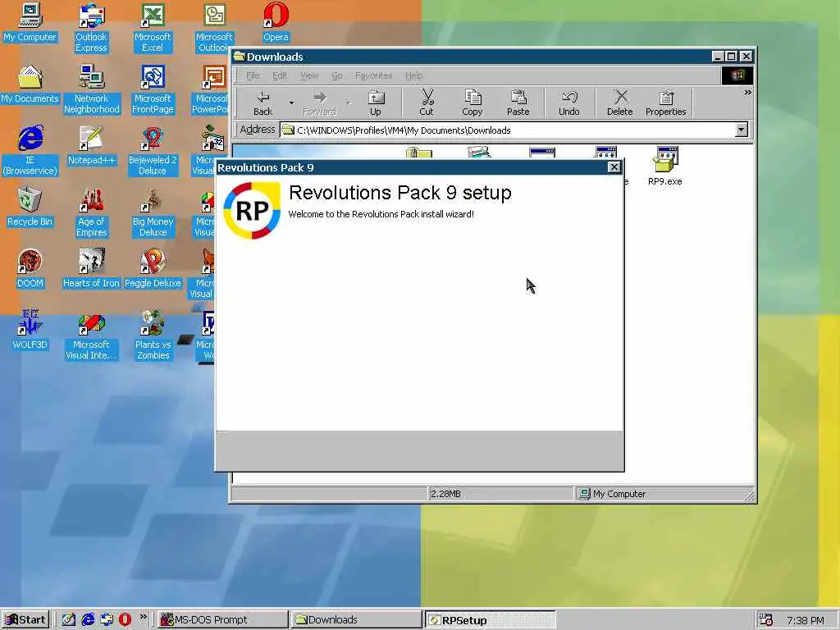Switch to the RPSetup taskbar button
840x630 pixels.
coord(490,620)
